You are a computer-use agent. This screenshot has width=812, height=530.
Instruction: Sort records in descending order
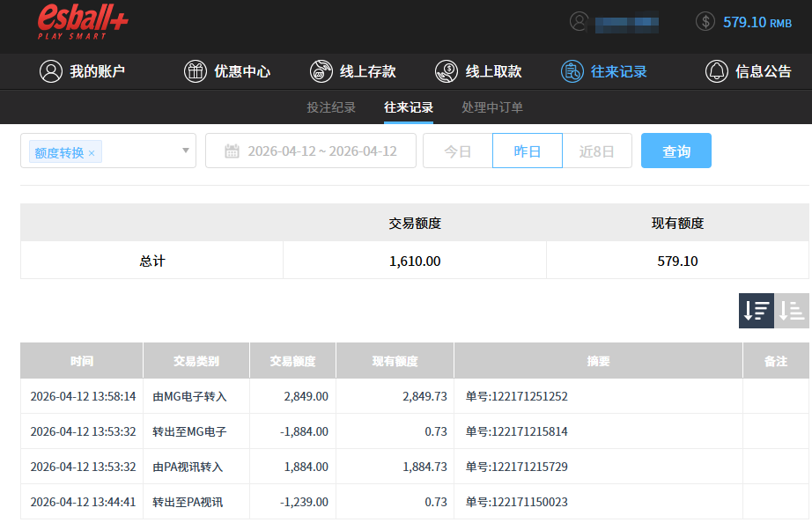coord(757,311)
